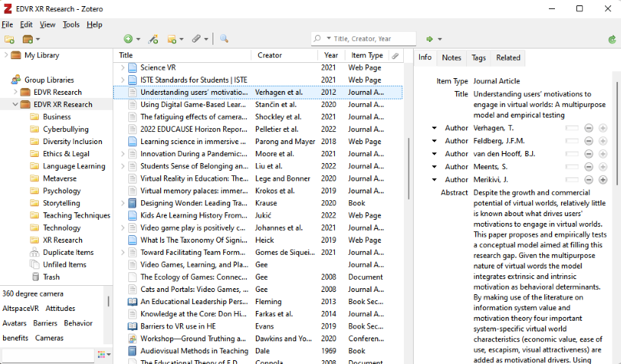Switch name mode for author Merikivi
Image resolution: width=621 pixels, height=364 pixels.
pyautogui.click(x=572, y=180)
